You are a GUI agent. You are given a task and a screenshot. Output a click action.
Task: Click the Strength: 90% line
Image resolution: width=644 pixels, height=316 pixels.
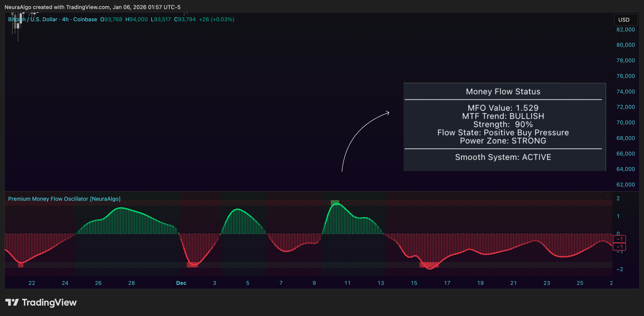[x=503, y=124]
